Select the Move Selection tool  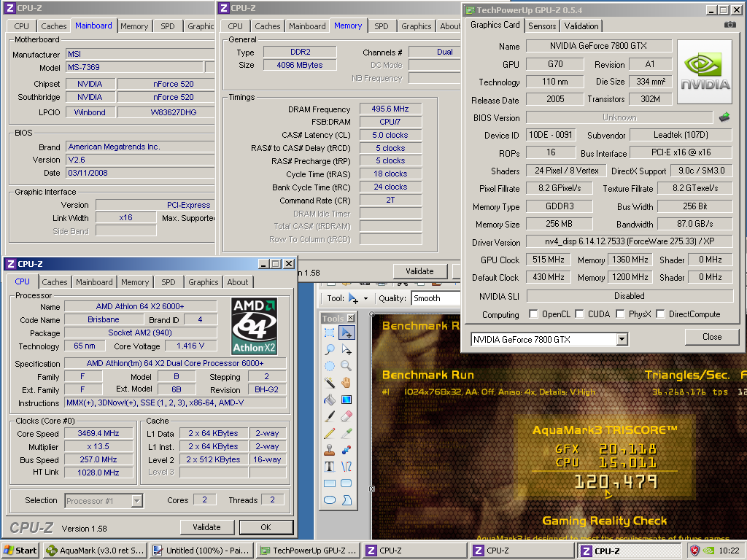pyautogui.click(x=347, y=349)
